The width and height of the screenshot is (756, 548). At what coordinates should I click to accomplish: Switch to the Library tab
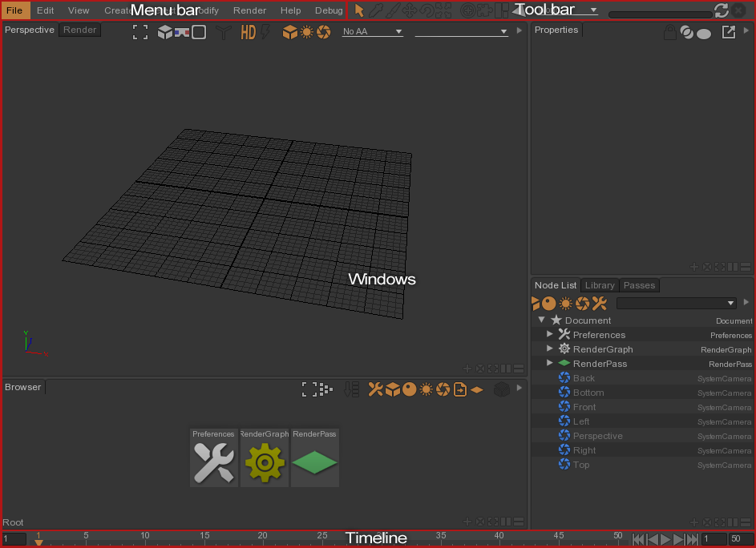coord(599,285)
